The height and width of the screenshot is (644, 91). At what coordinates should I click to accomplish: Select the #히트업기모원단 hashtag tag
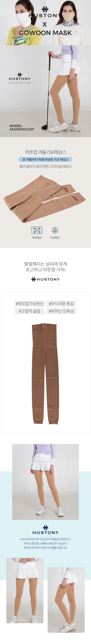coord(30,303)
